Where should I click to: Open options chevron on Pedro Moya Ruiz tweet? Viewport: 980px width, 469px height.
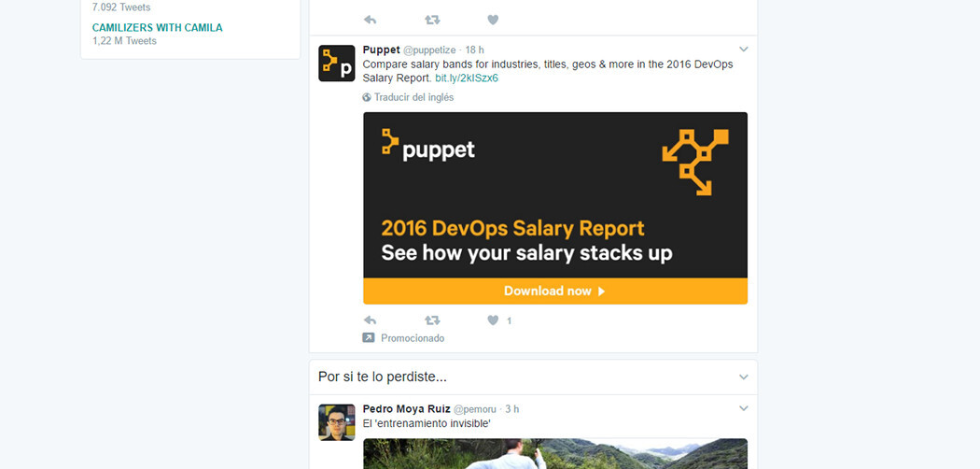(744, 409)
